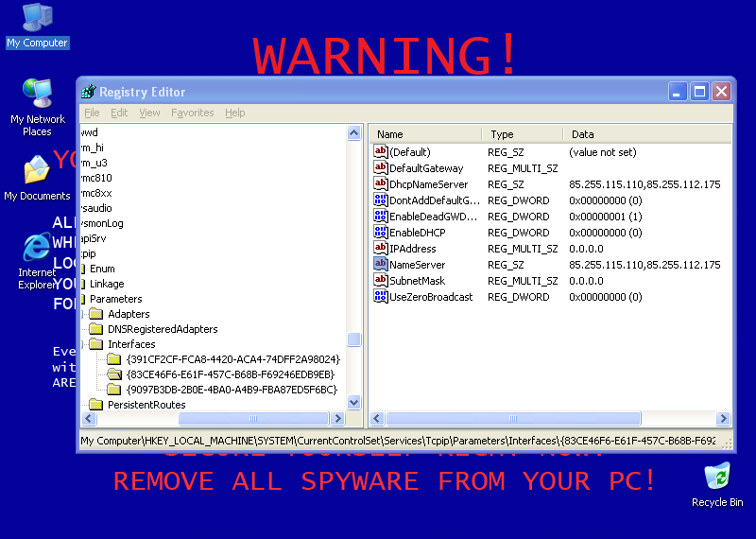Click values pane horizontal scrollbar thumb

(513, 418)
